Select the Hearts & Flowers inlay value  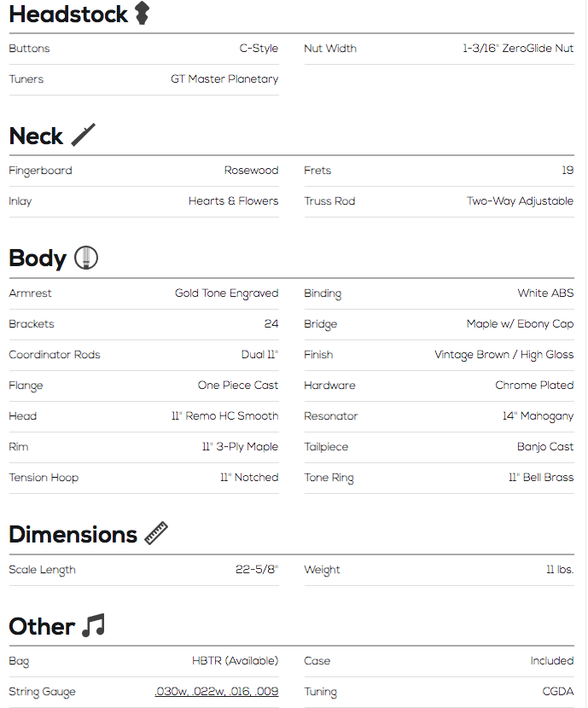tap(234, 201)
